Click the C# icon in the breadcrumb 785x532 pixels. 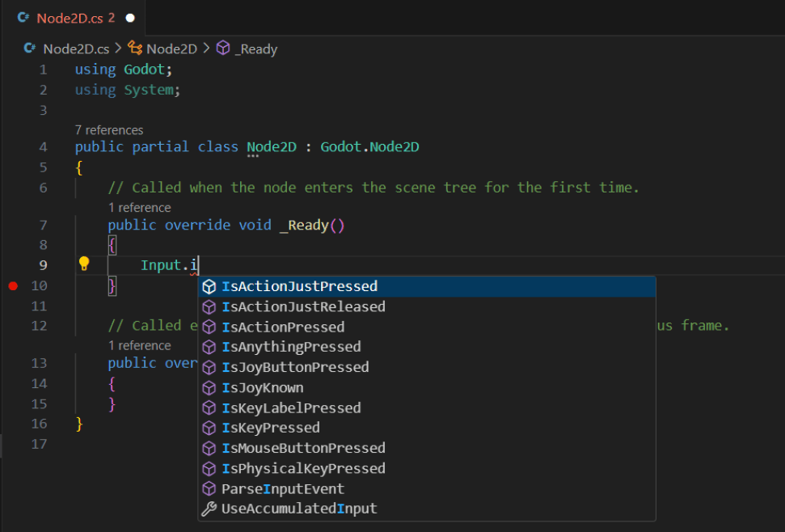tap(30, 48)
